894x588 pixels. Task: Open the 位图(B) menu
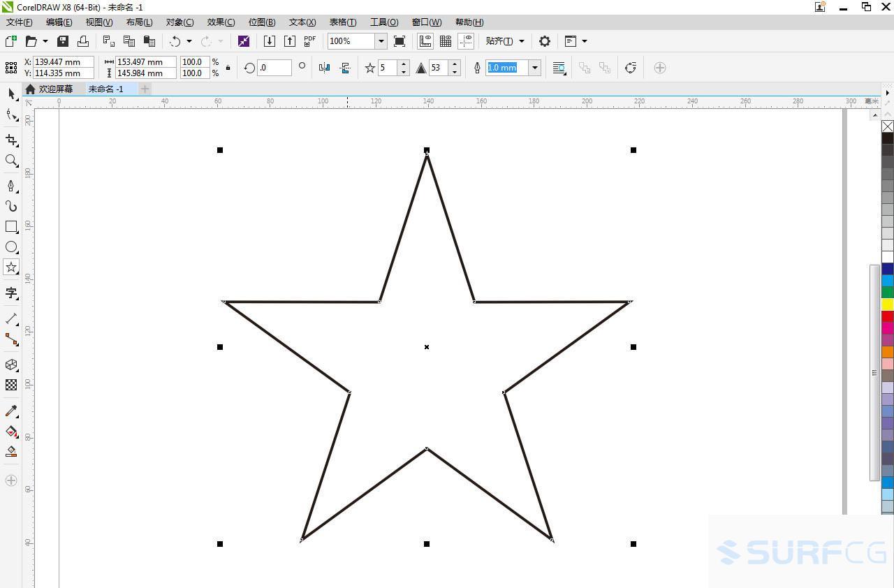[x=262, y=22]
